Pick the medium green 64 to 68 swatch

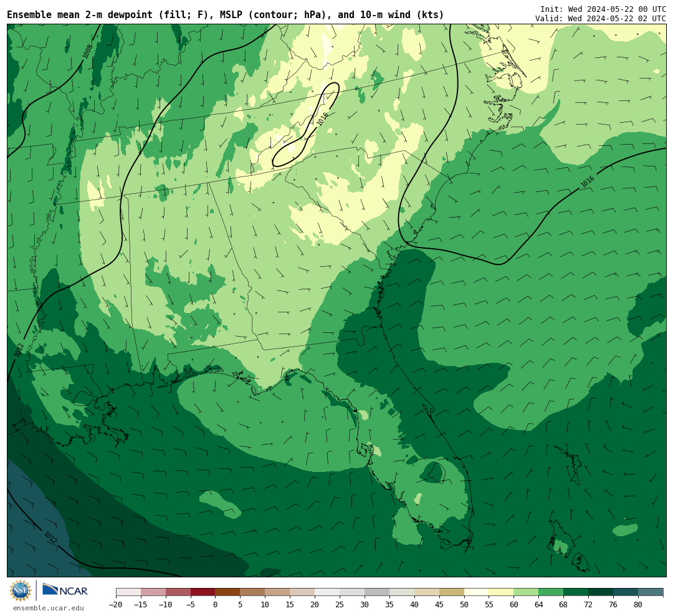[551, 592]
